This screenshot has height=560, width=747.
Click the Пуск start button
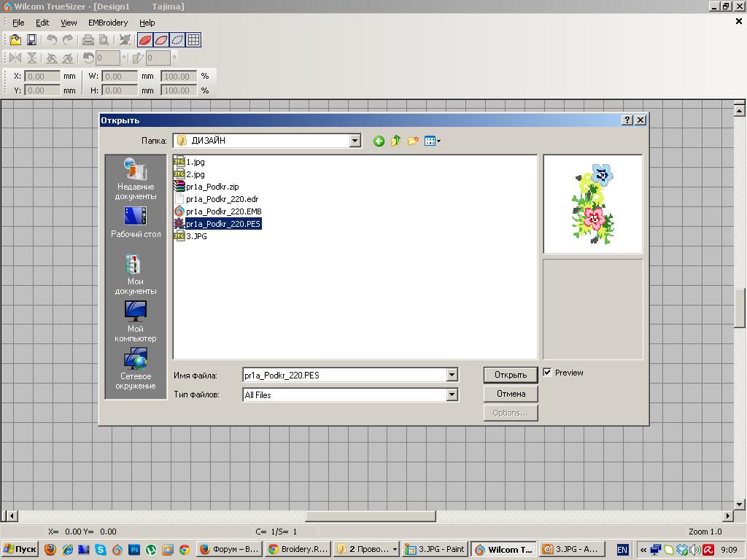coord(20,550)
